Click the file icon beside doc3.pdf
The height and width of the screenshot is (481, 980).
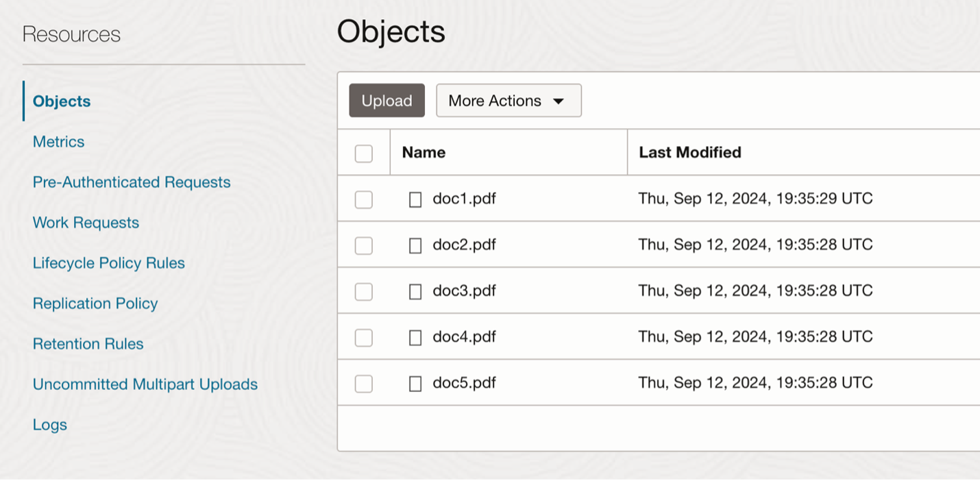[415, 291]
